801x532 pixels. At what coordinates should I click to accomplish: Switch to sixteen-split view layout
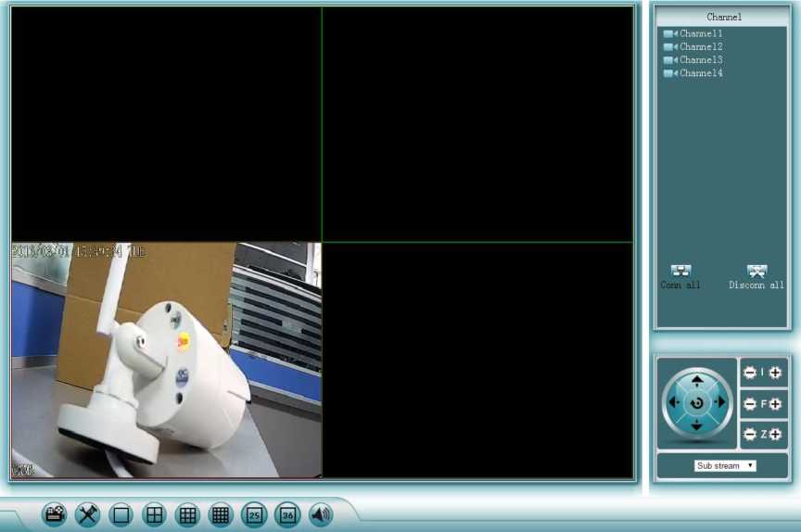pos(221,514)
